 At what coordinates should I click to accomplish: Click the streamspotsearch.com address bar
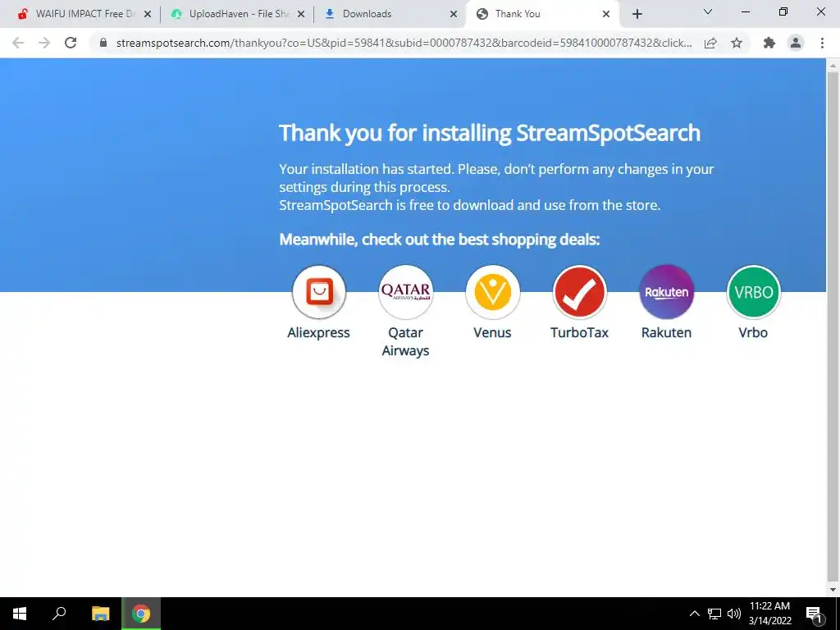coord(404,43)
